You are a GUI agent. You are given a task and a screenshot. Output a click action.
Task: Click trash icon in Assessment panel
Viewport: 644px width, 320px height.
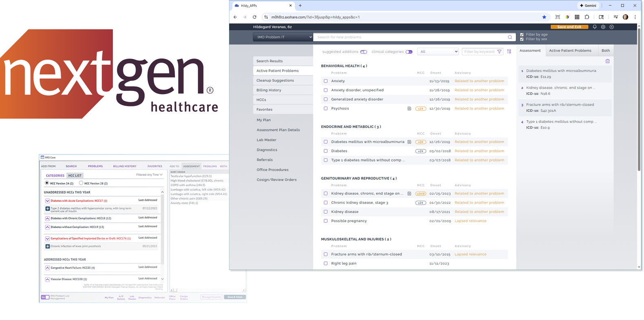(x=607, y=61)
